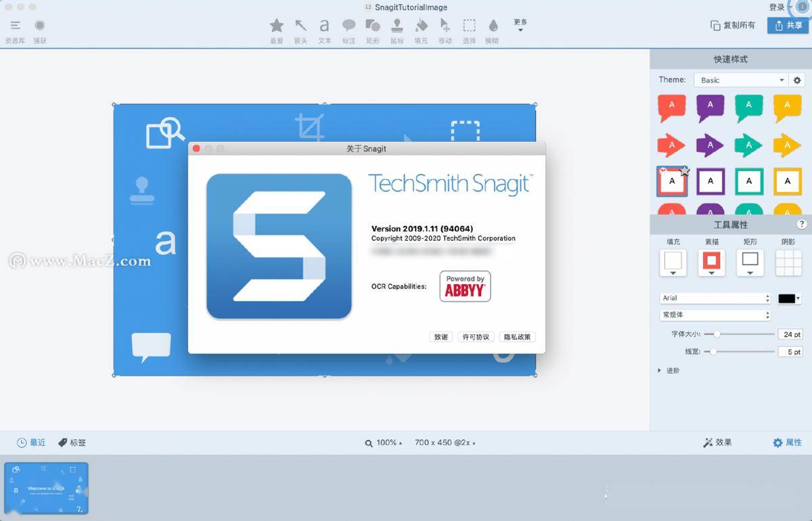The image size is (812, 521).
Task: Start a new capture with 捕获
Action: (40, 31)
